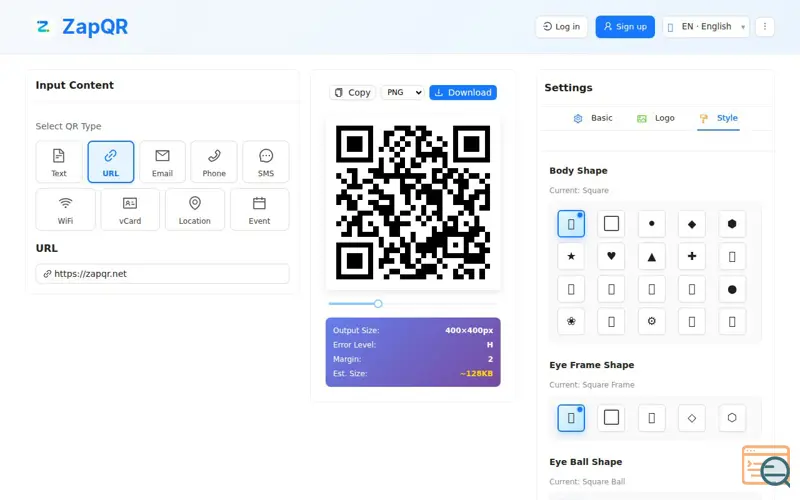
Task: Select the URL QR type
Action: (x=111, y=162)
